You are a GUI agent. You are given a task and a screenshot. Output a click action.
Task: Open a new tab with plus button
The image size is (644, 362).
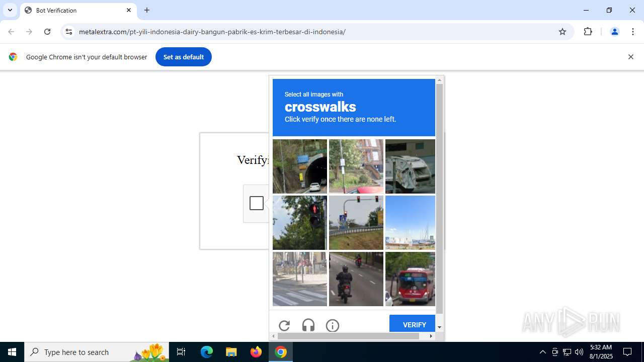(147, 10)
